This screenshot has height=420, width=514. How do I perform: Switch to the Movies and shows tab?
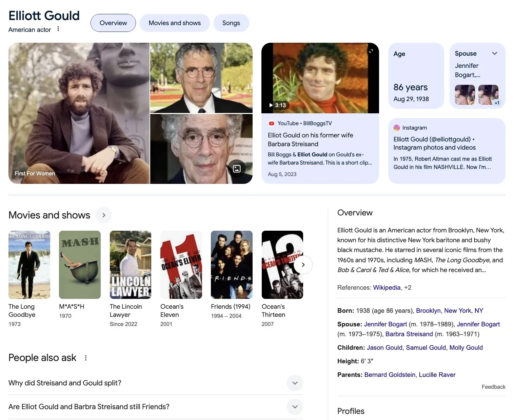[175, 23]
